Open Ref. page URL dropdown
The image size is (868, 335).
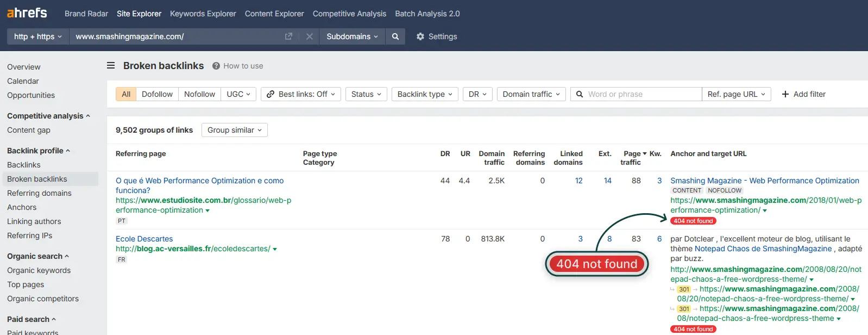[736, 94]
